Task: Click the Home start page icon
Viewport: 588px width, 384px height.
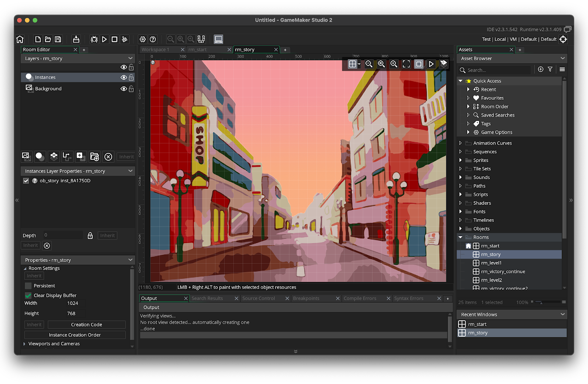Action: pos(20,40)
